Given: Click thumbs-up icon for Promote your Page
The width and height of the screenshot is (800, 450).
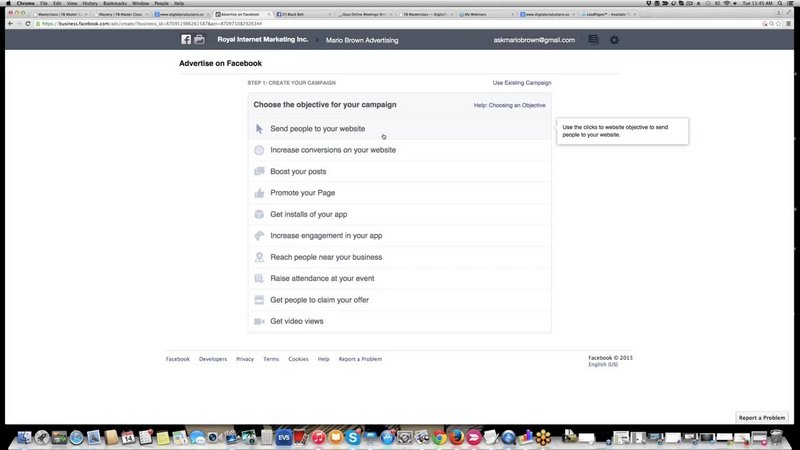Looking at the screenshot, I should pyautogui.click(x=259, y=193).
